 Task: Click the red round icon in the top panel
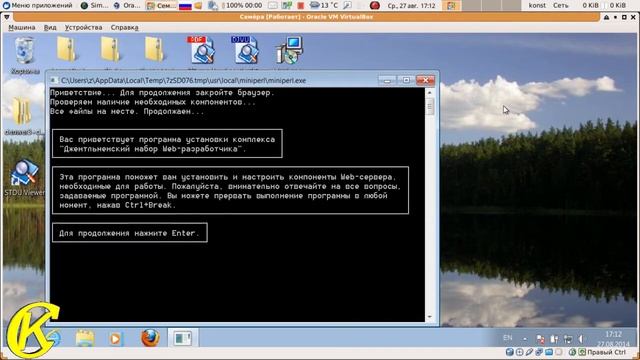pos(375,5)
